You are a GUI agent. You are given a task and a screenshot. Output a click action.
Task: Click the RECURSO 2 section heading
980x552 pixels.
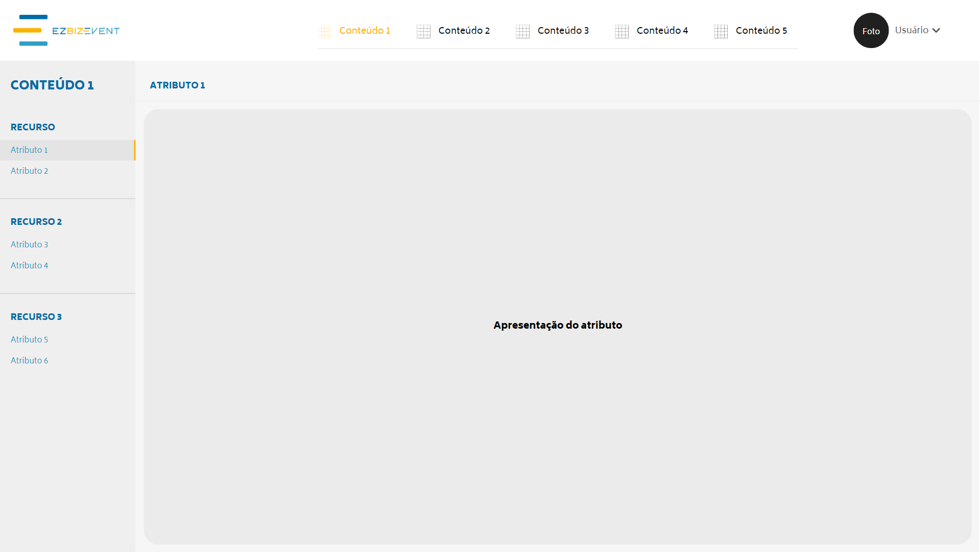point(36,222)
